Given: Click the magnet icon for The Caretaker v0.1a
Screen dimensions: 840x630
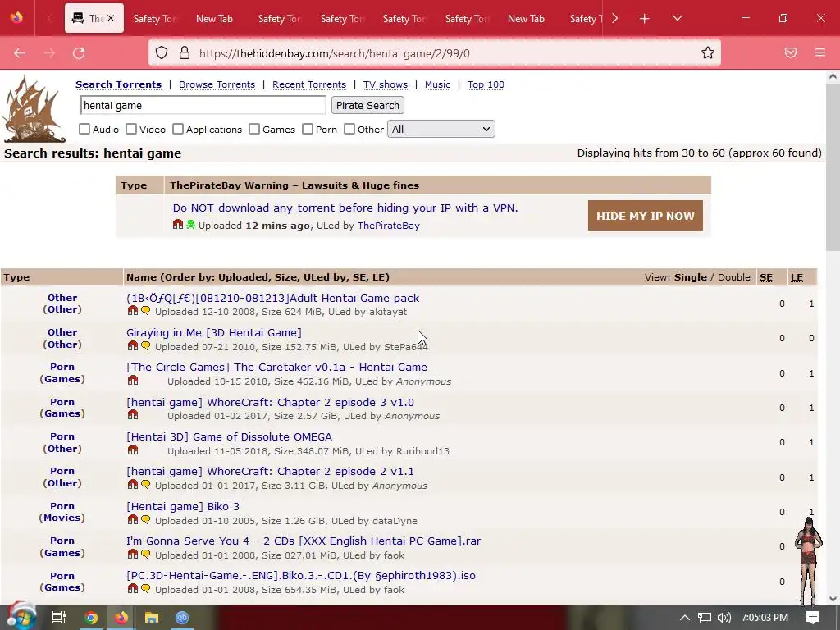Looking at the screenshot, I should click(x=132, y=381).
